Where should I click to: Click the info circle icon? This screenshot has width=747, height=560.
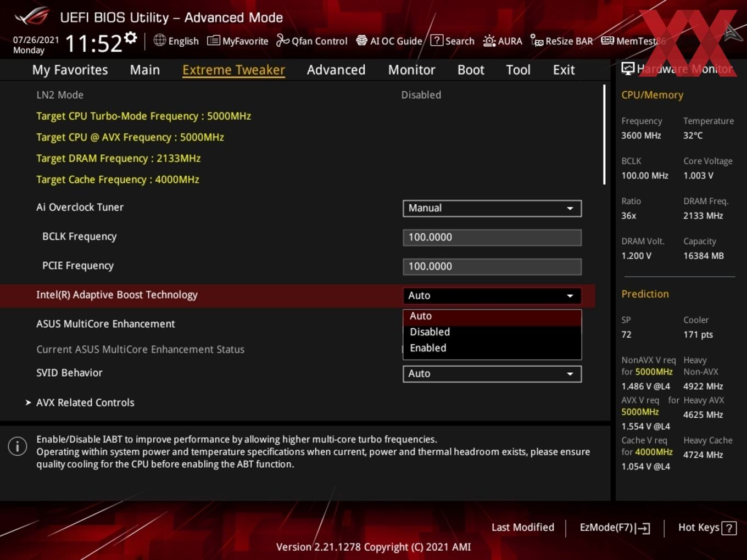(18, 446)
